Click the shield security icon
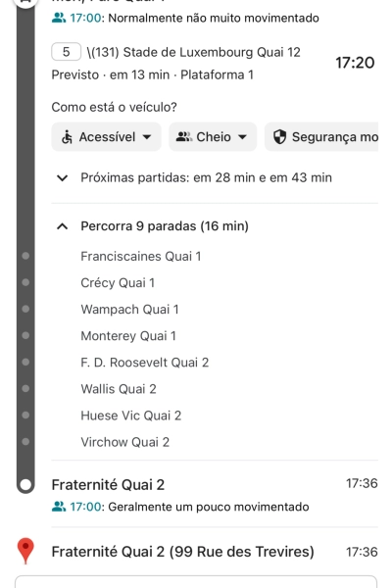392x588 pixels. (279, 137)
